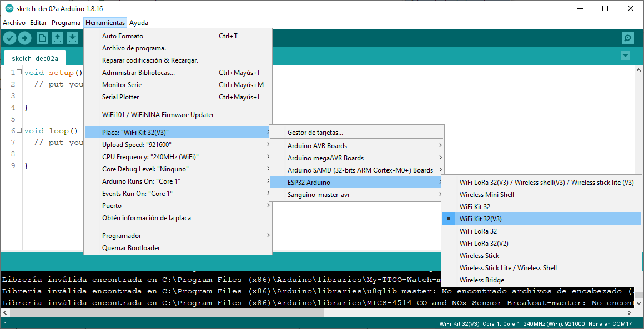
Task: Launch the Serial Plotter entry
Action: (178, 97)
